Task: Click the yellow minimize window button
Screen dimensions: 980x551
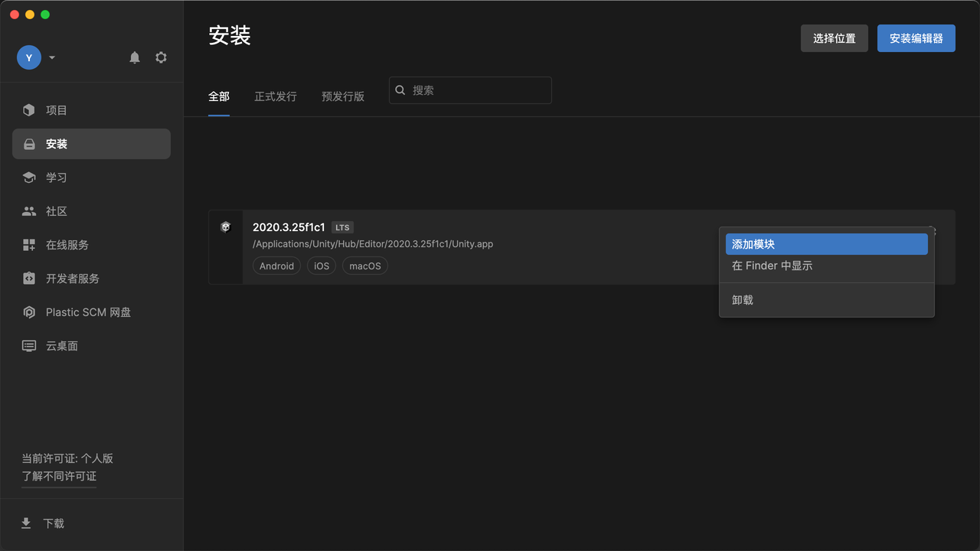Action: point(30,15)
